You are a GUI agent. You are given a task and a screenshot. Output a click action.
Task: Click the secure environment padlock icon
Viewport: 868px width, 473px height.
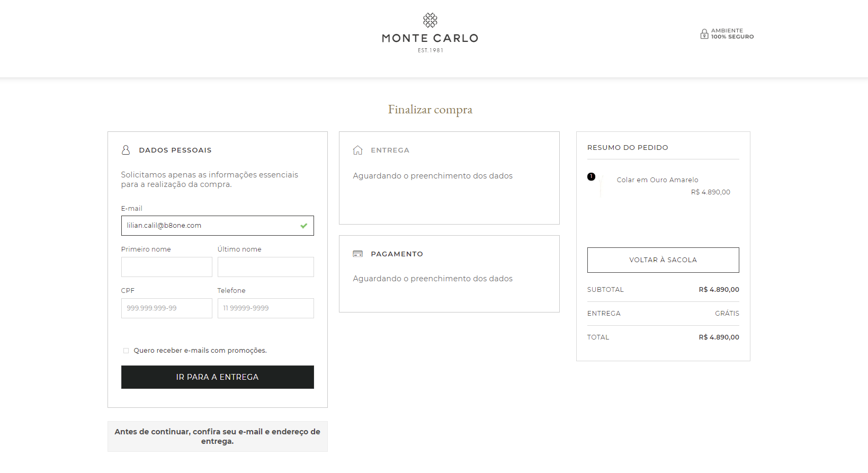coord(704,34)
